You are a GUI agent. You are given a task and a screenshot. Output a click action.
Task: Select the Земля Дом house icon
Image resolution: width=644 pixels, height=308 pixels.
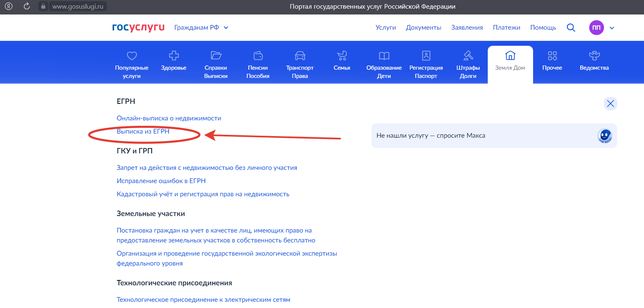click(510, 56)
